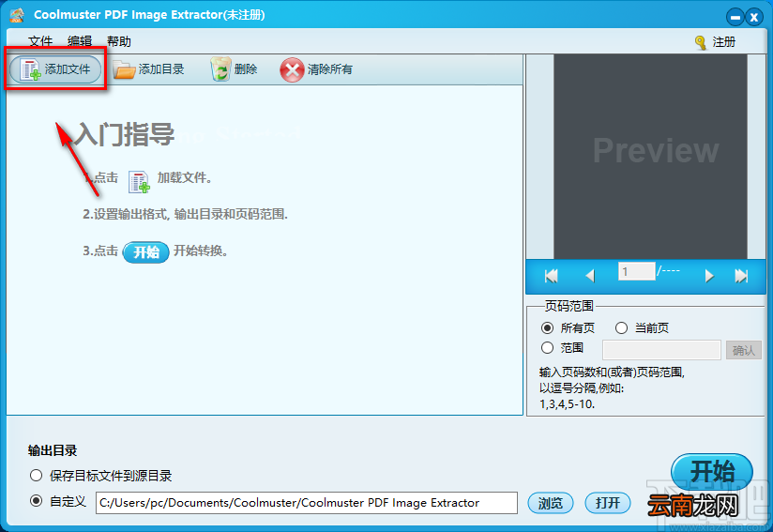This screenshot has width=773, height=532.
Task: Select the 当前页 radio button
Action: [x=621, y=327]
